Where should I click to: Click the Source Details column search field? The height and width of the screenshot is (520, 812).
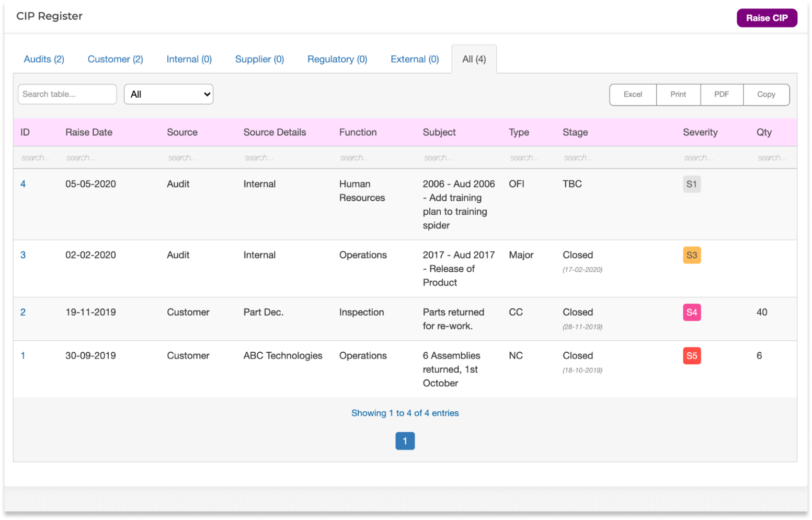(259, 157)
